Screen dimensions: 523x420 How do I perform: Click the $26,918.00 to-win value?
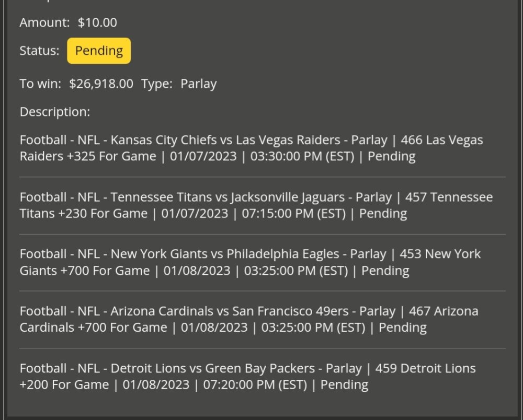pyautogui.click(x=101, y=84)
